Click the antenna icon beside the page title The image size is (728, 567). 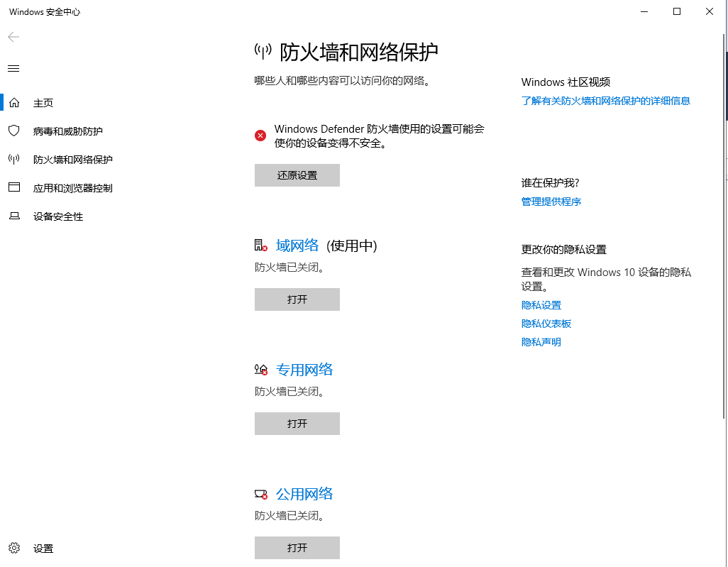tap(263, 51)
